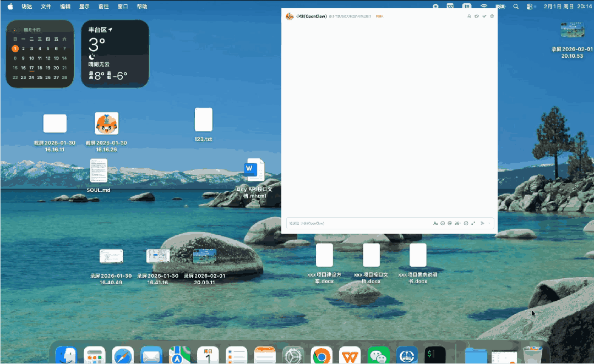Open the Trash in the Dock
Viewport: 594px width, 364px height.
533,355
